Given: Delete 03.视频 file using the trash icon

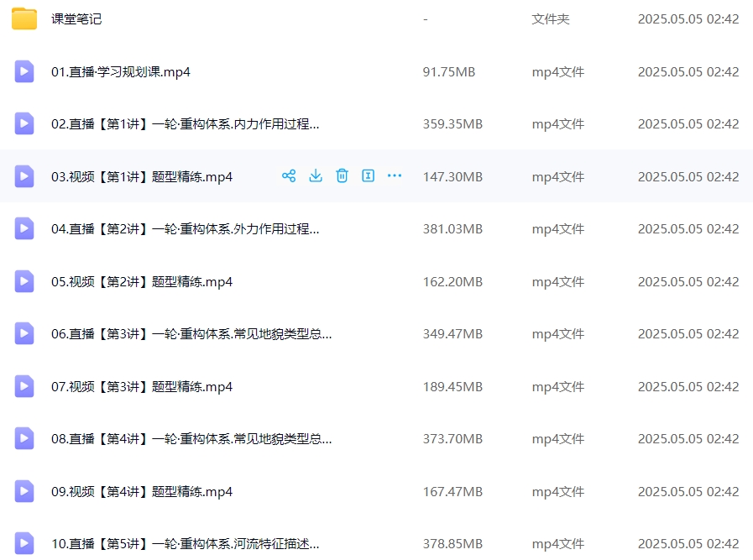Looking at the screenshot, I should pos(342,175).
